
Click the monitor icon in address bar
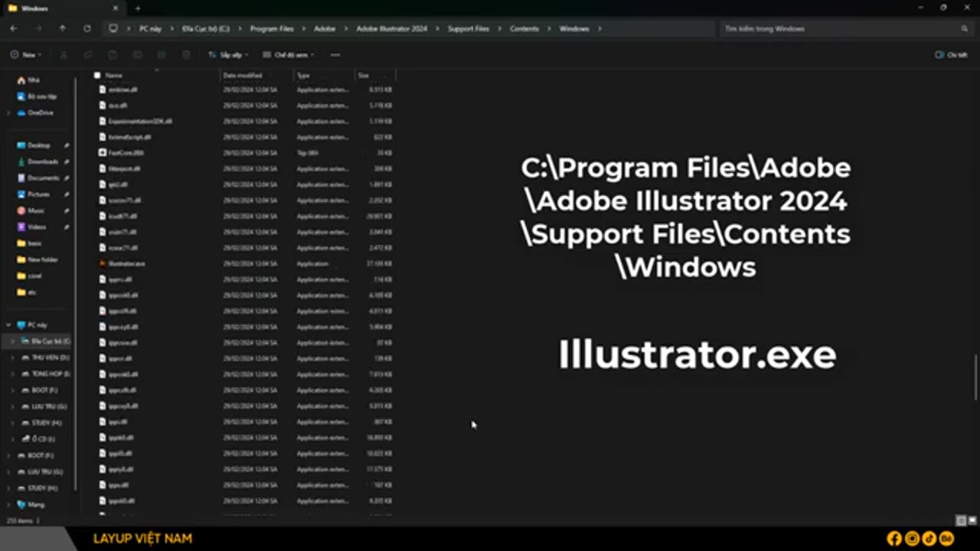(114, 28)
